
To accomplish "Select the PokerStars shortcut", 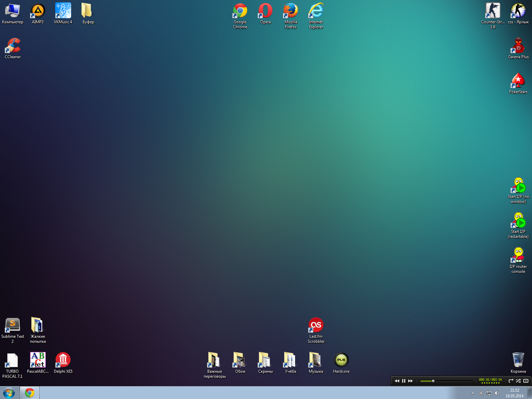I will (518, 83).
